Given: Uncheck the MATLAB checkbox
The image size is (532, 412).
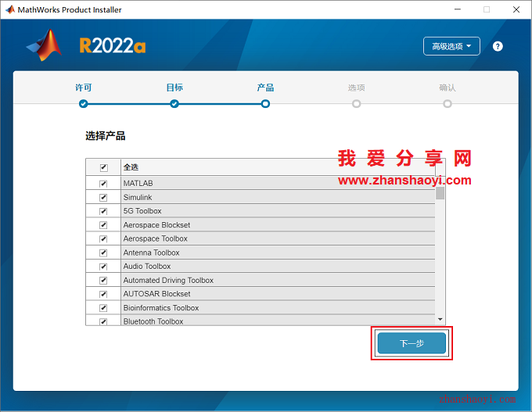Looking at the screenshot, I should point(103,184).
